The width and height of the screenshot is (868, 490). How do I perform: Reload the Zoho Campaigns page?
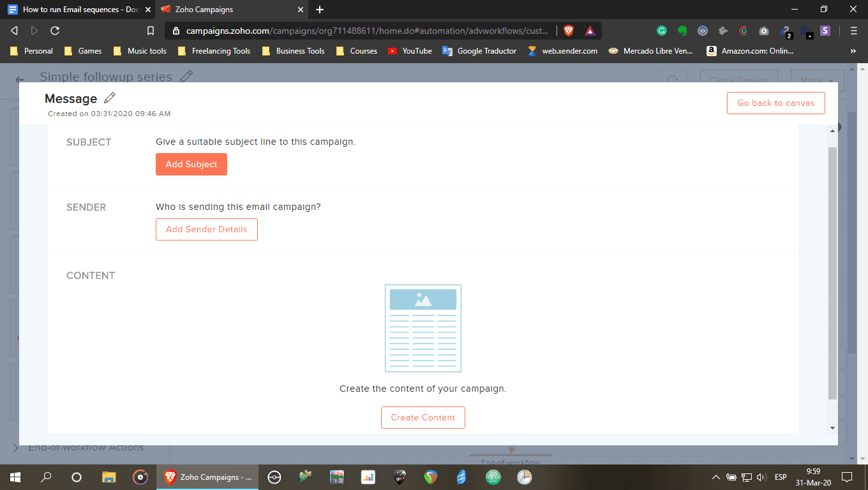click(55, 30)
